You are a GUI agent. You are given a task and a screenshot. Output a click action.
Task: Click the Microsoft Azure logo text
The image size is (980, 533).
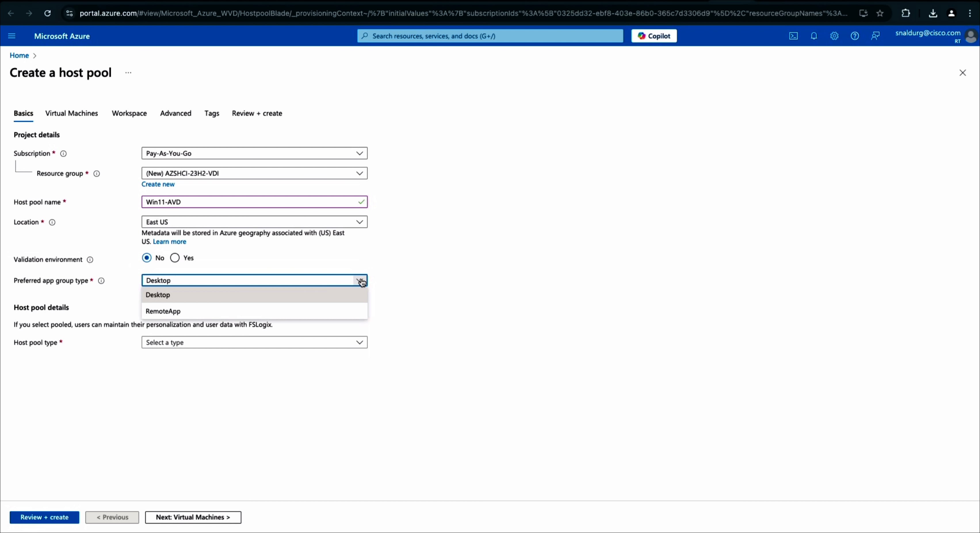62,36
